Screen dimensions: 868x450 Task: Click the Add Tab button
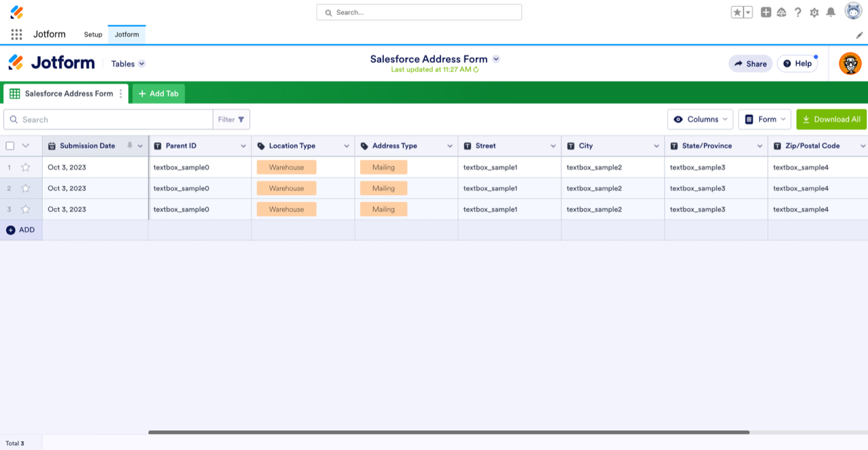(x=158, y=94)
